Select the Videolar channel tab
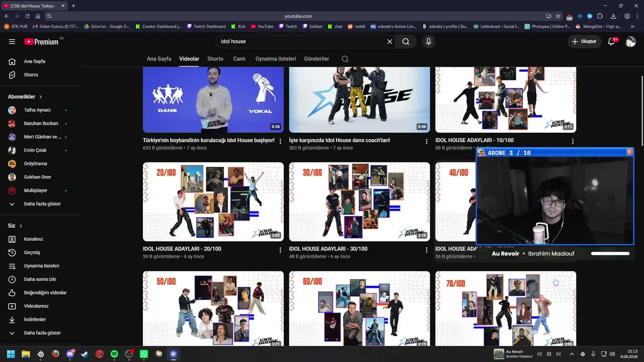 pyautogui.click(x=189, y=59)
